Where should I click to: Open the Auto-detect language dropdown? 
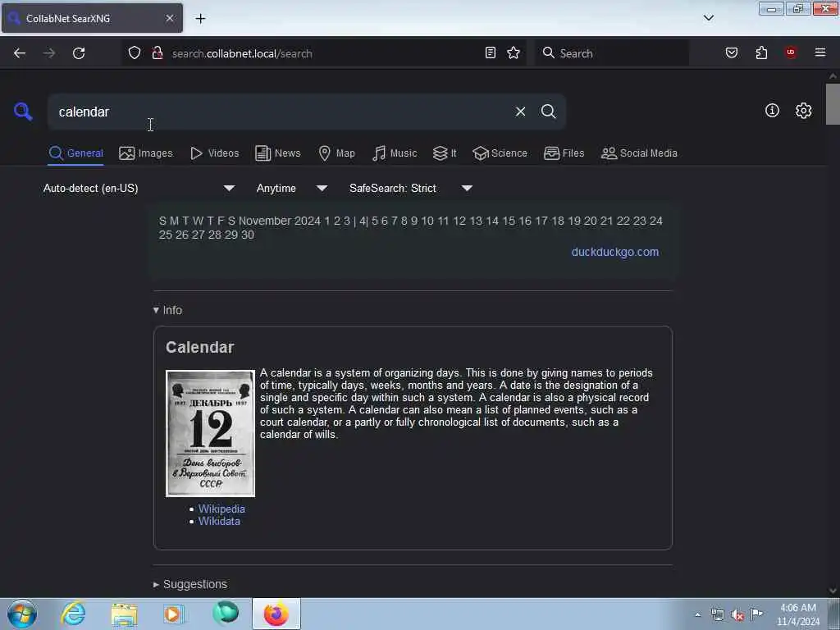139,189
